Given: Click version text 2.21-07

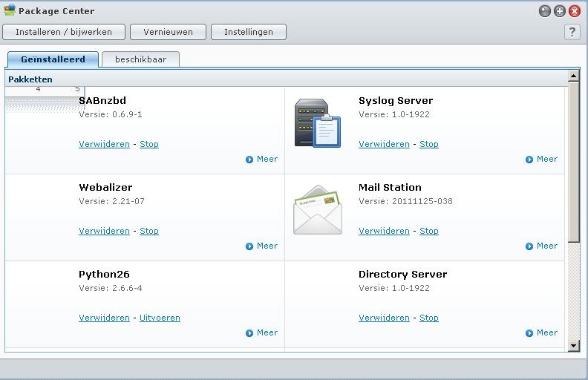Looking at the screenshot, I should (x=128, y=201).
